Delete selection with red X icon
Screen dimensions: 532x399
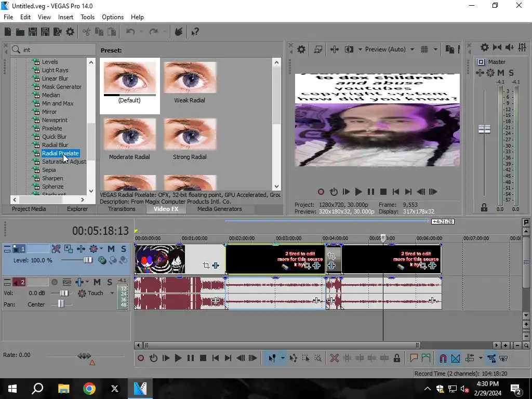click(334, 358)
